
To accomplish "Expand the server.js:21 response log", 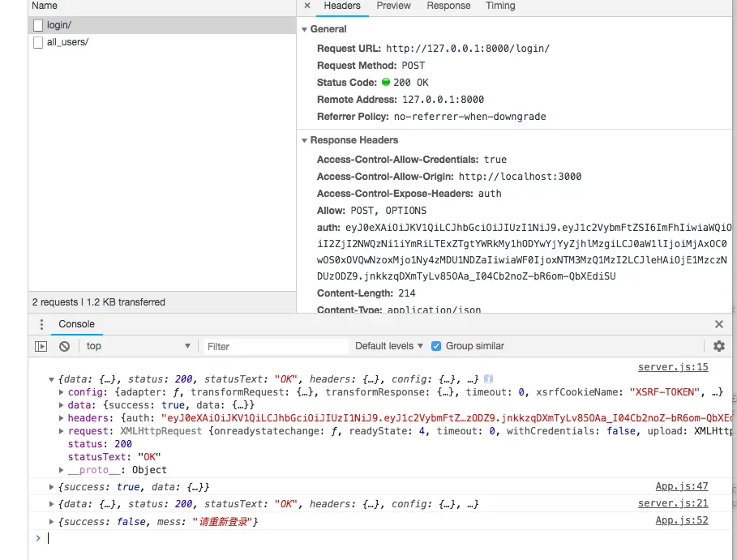I will (51, 504).
